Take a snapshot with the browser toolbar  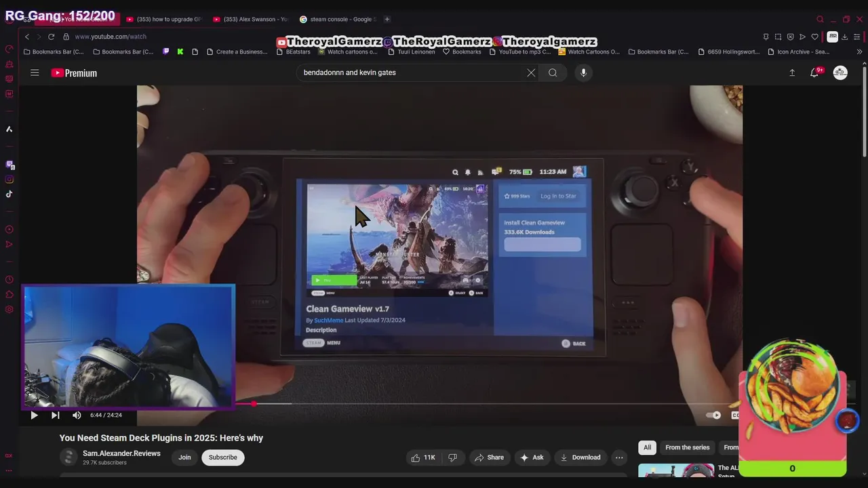[x=778, y=37]
